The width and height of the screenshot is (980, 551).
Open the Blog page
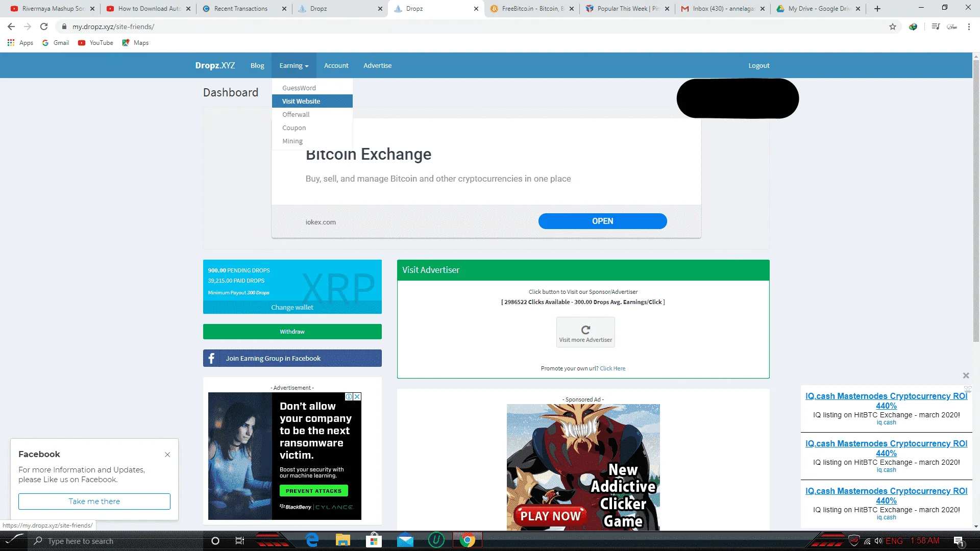coord(257,65)
